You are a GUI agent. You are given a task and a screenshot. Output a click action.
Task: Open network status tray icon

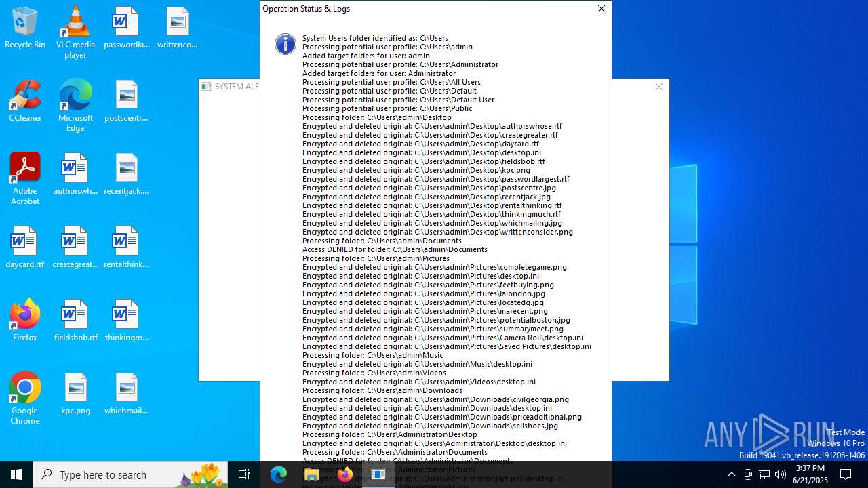pos(764,474)
